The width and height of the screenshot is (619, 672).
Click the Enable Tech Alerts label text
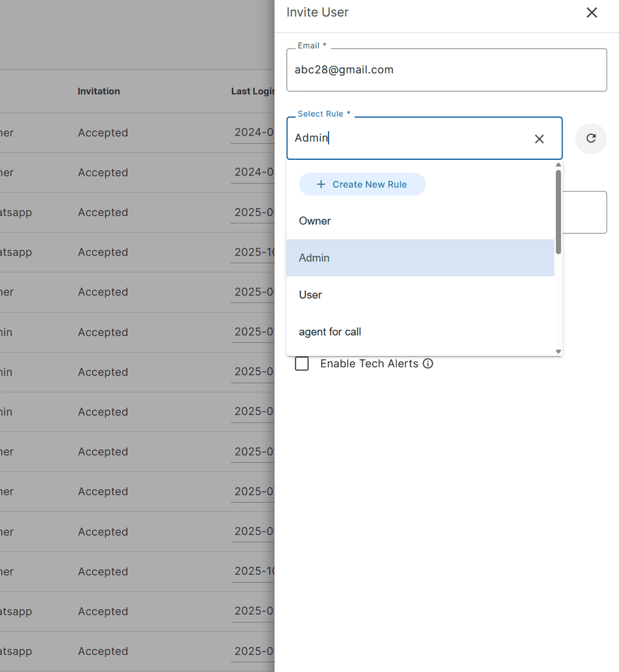(x=369, y=363)
